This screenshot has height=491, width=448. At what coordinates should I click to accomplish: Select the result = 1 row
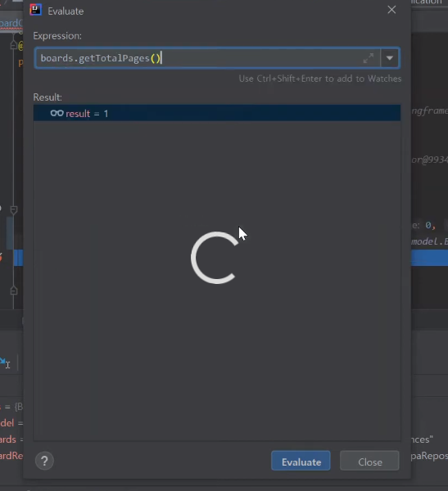click(x=217, y=113)
